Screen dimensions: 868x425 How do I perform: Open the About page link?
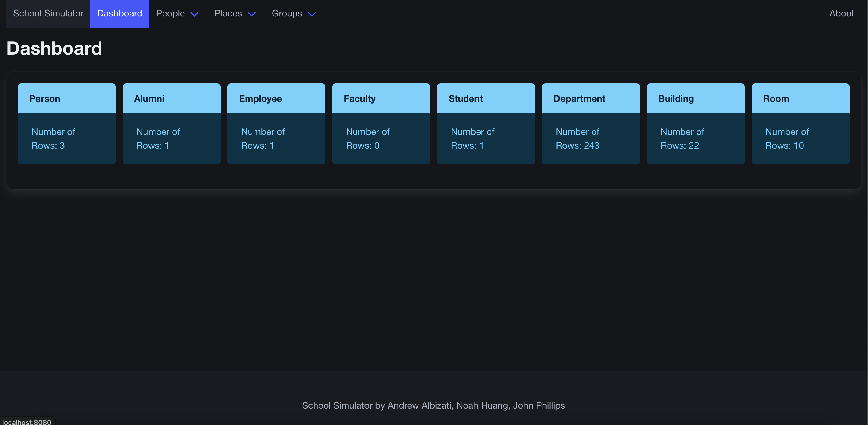[841, 14]
